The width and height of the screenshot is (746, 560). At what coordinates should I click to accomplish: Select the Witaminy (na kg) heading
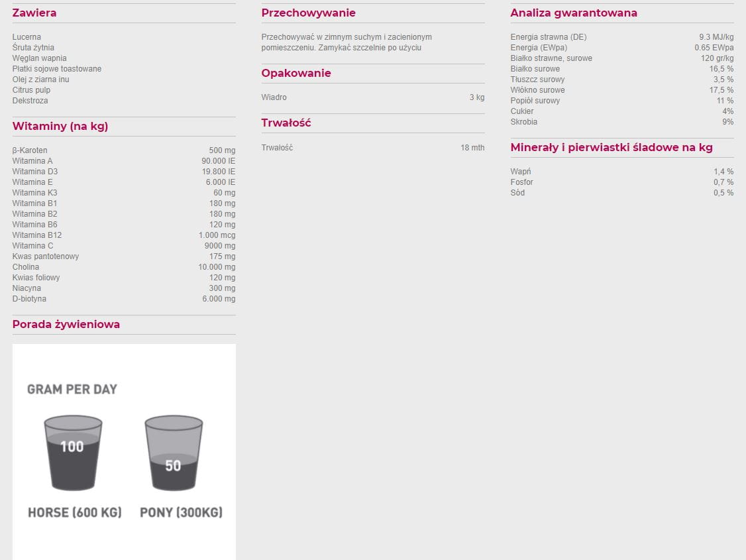pyautogui.click(x=60, y=127)
